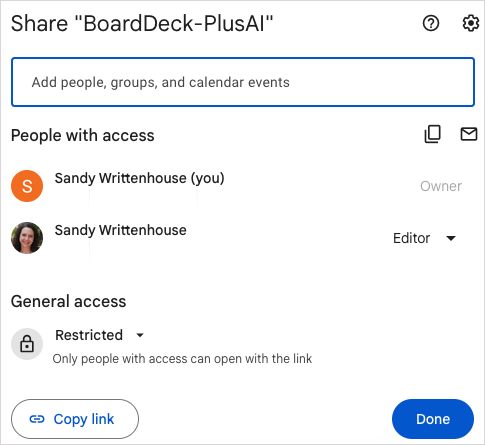Viewport: 485px width, 445px height.
Task: Click the arrow next to Editor
Action: (x=451, y=238)
